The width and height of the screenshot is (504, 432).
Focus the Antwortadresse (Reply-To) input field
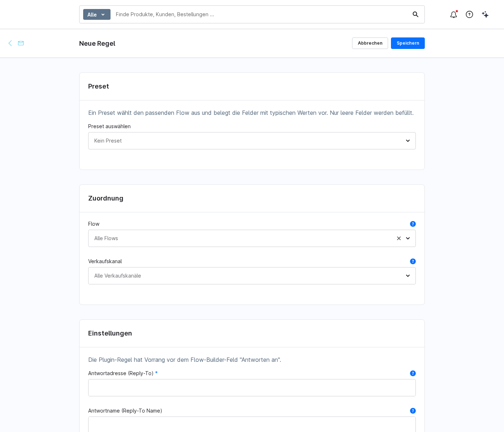[x=252, y=388]
